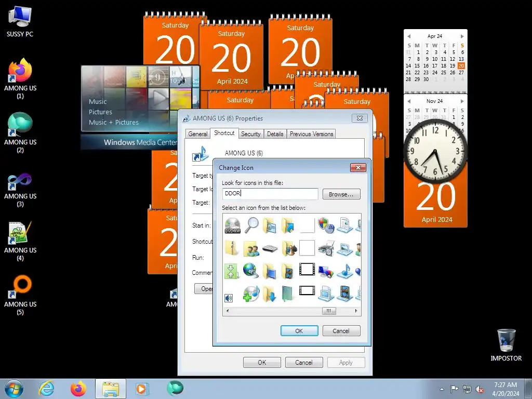Open the SUSSY PC desktop icon
This screenshot has height=399, width=532.
point(20,22)
